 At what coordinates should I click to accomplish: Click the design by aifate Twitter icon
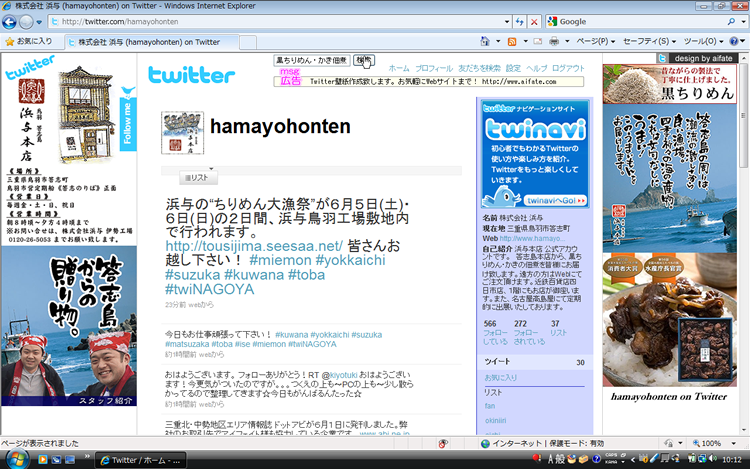pyautogui.click(x=662, y=58)
